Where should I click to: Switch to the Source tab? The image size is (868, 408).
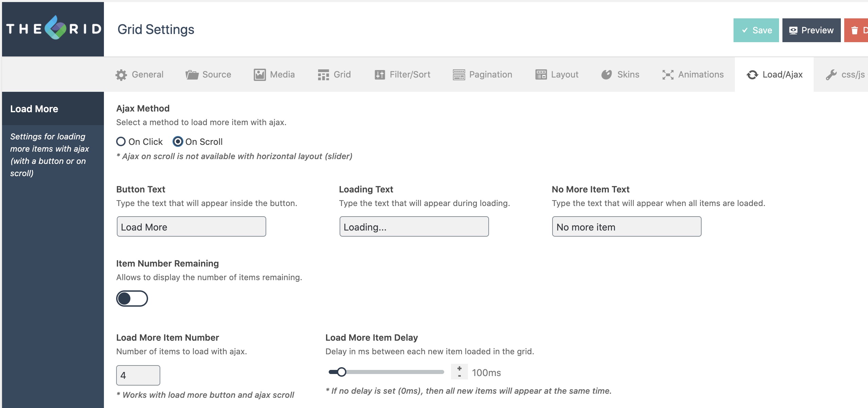pyautogui.click(x=209, y=75)
